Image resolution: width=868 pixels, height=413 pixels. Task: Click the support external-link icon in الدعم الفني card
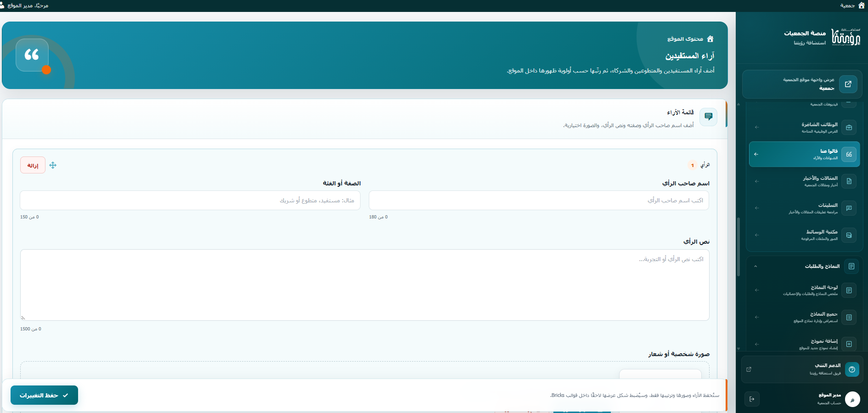749,369
